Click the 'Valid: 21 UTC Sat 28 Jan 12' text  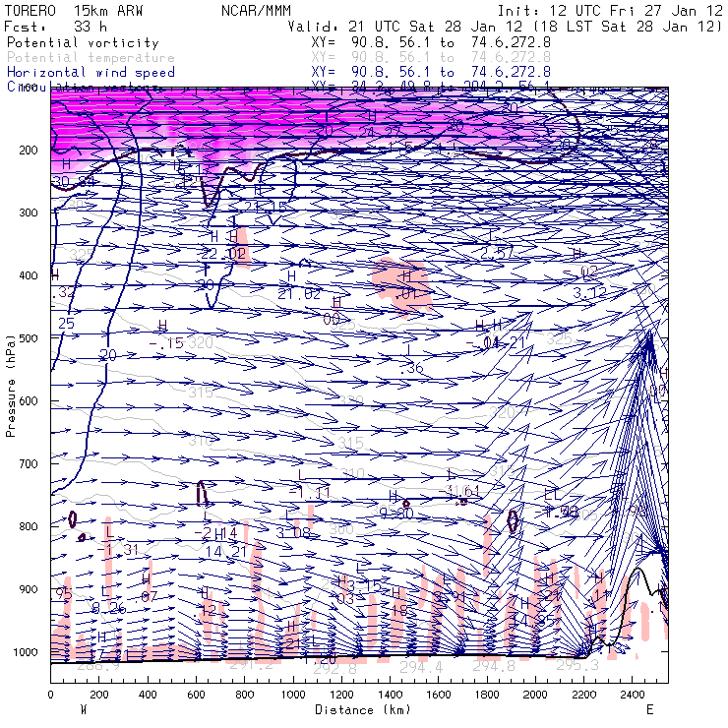[405, 27]
